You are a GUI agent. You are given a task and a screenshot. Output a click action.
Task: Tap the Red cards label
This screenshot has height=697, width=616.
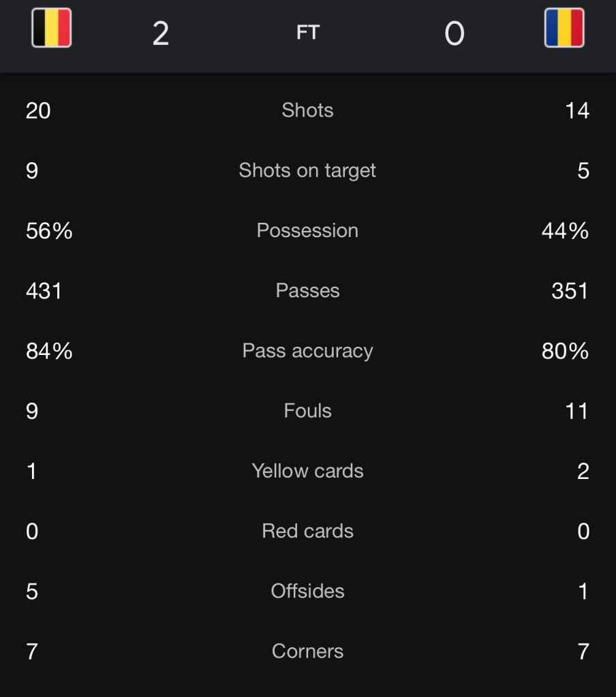click(307, 531)
